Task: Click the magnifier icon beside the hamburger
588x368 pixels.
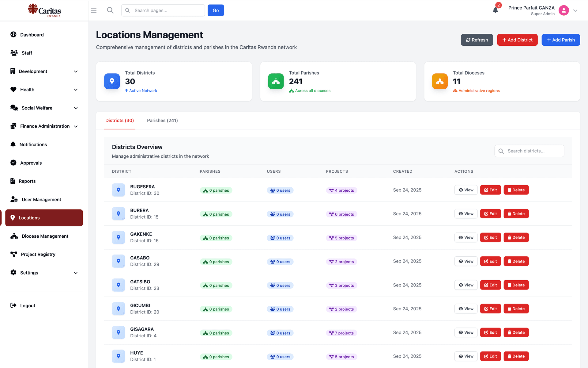Action: [x=110, y=10]
